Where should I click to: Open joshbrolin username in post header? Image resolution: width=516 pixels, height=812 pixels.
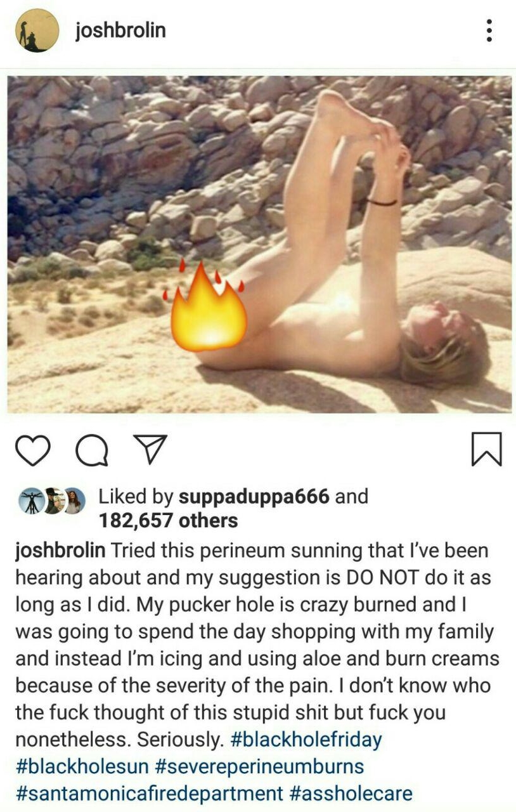tap(120, 30)
